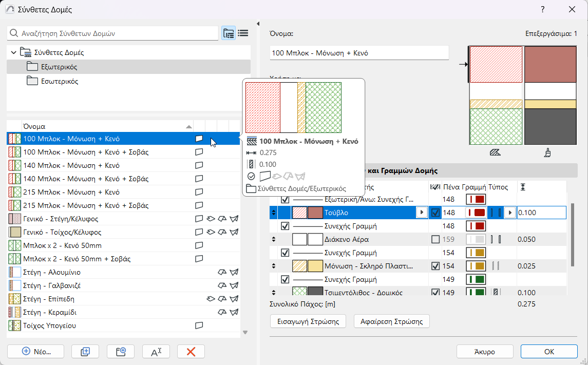Viewport: 588px width, 365px height.
Task: Toggle end-line checkbox of Τσιμεντόλιθος layer
Action: [435, 292]
